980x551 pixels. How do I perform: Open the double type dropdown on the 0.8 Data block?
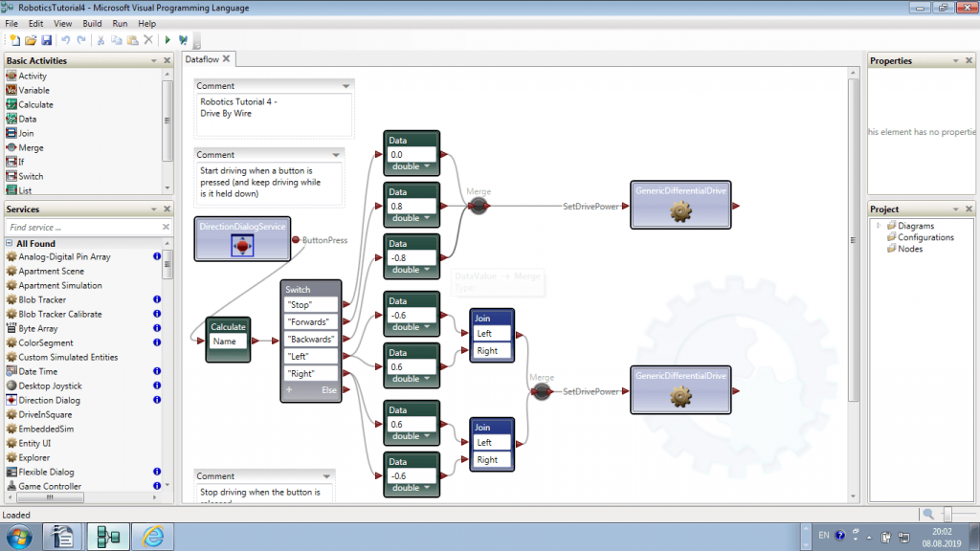click(428, 218)
